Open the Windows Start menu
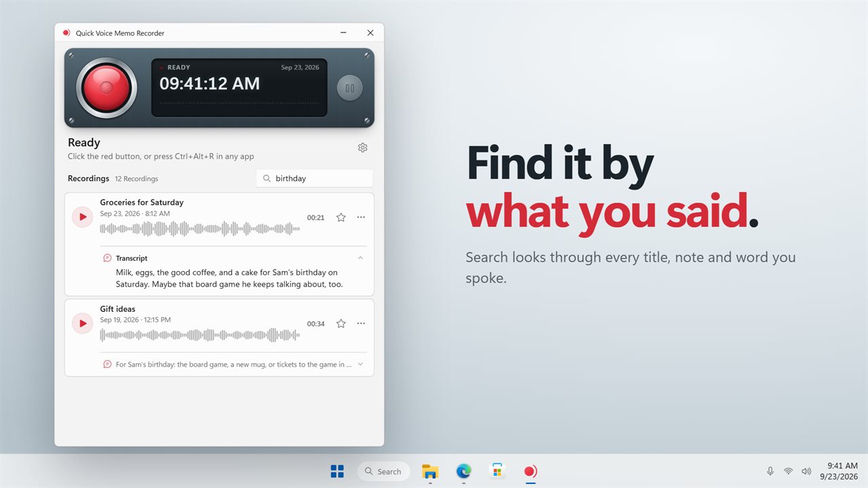868x488 pixels. click(337, 471)
